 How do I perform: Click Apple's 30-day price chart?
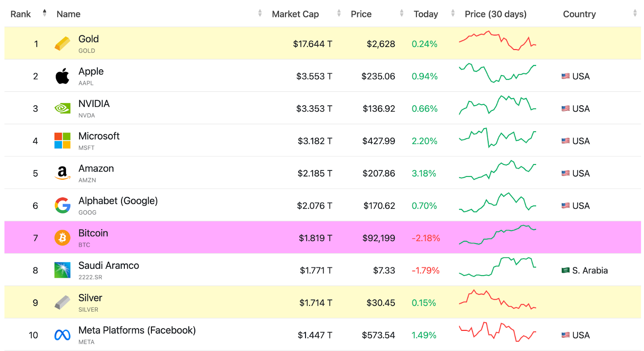pos(497,73)
